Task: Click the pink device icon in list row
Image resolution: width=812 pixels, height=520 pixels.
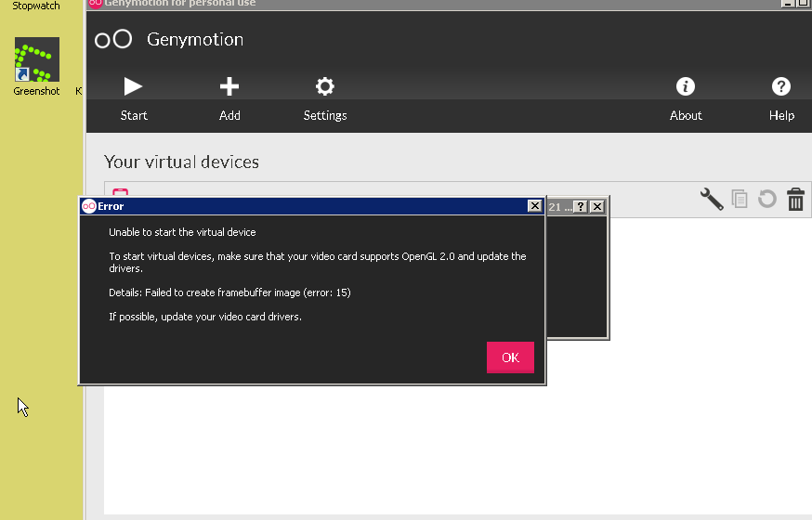Action: (120, 192)
